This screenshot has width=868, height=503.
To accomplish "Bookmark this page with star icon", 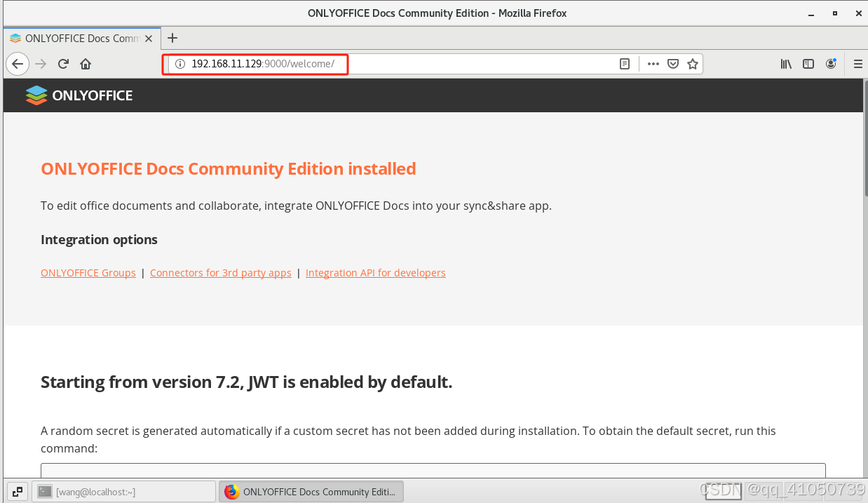I will 693,64.
